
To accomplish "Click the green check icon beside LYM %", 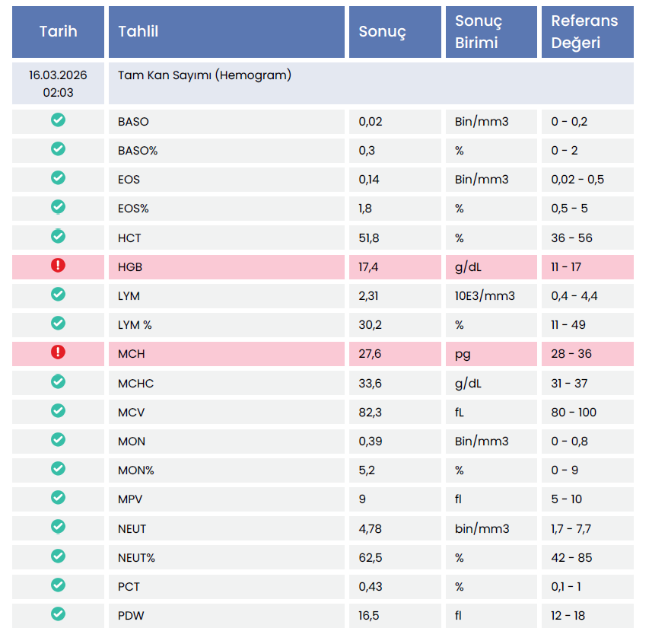I will click(x=58, y=323).
